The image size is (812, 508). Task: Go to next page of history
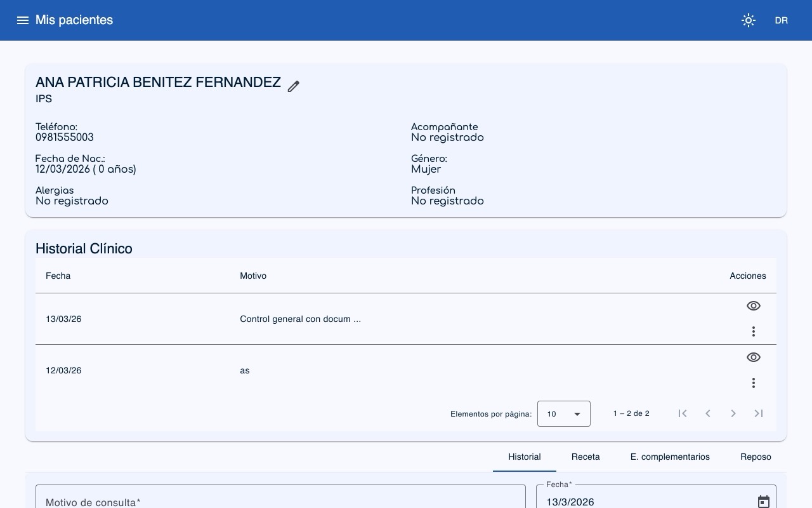[x=733, y=413]
